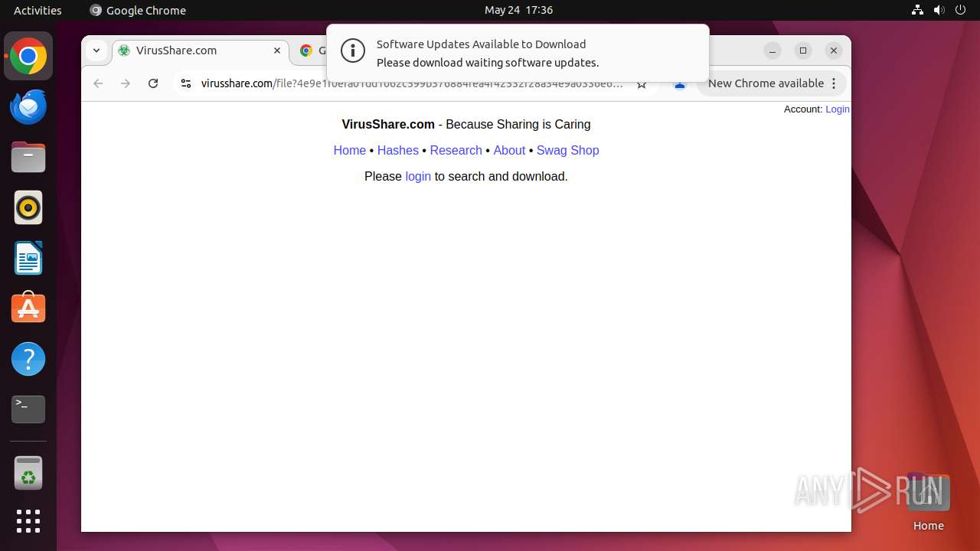
Task: Launch Thunderbird mail from the dock
Action: 28,107
